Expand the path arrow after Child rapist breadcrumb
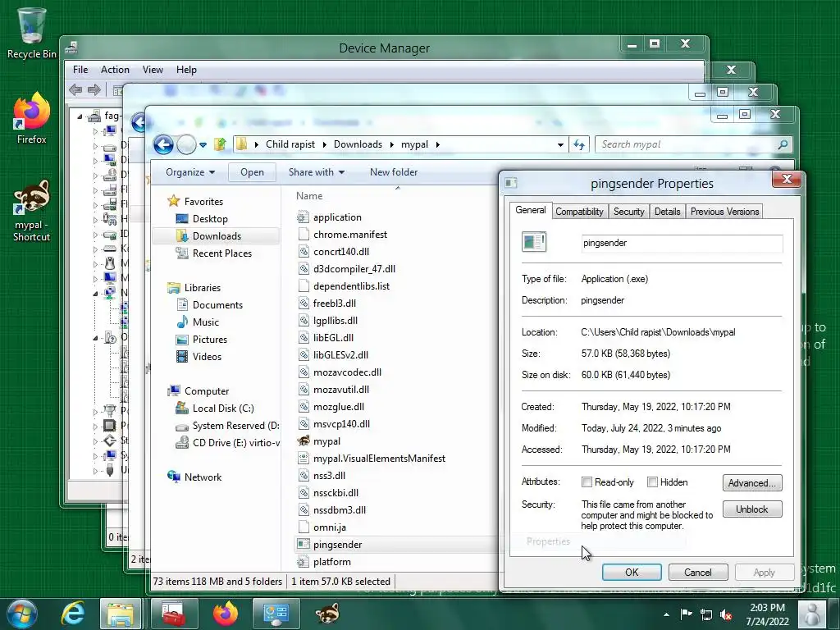This screenshot has width=840, height=630. pos(325,144)
